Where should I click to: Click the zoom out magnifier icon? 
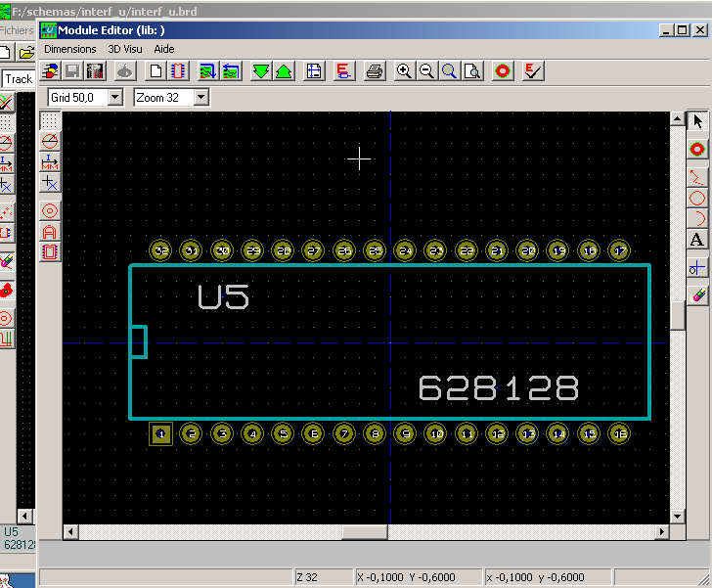[x=426, y=71]
